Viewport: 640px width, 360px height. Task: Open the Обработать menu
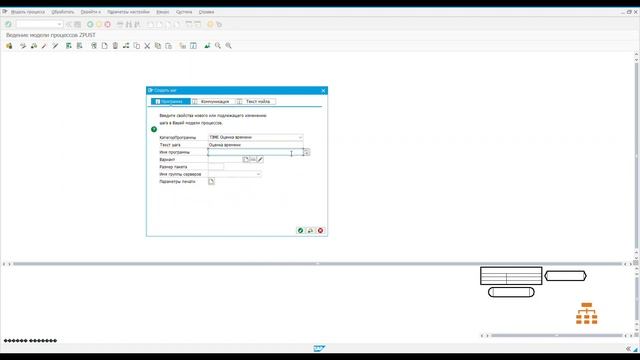63,12
